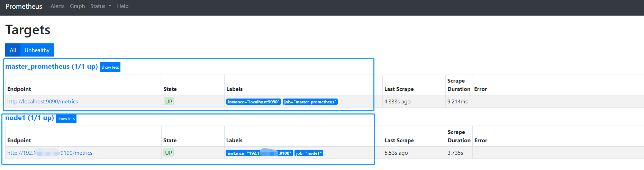Open the Prometheus home brand link
The image size is (644, 170).
(24, 6)
